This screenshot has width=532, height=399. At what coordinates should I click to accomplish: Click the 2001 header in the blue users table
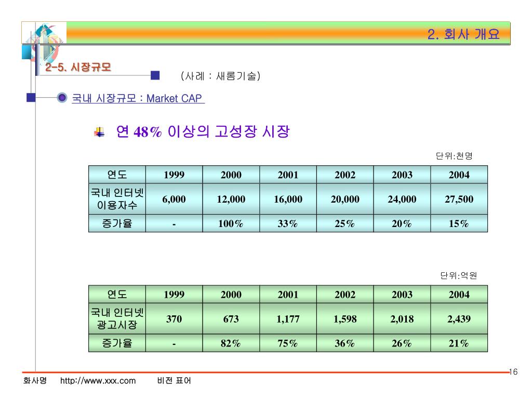pyautogui.click(x=288, y=175)
